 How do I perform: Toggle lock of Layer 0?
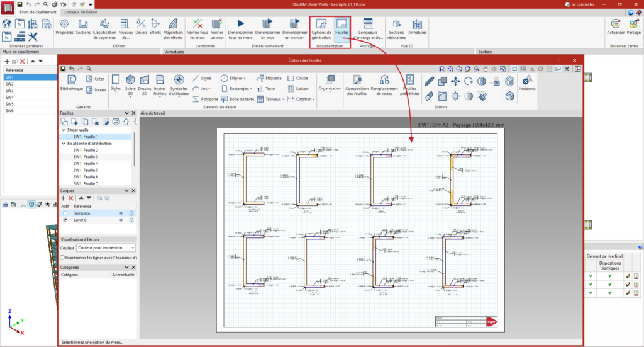point(131,220)
